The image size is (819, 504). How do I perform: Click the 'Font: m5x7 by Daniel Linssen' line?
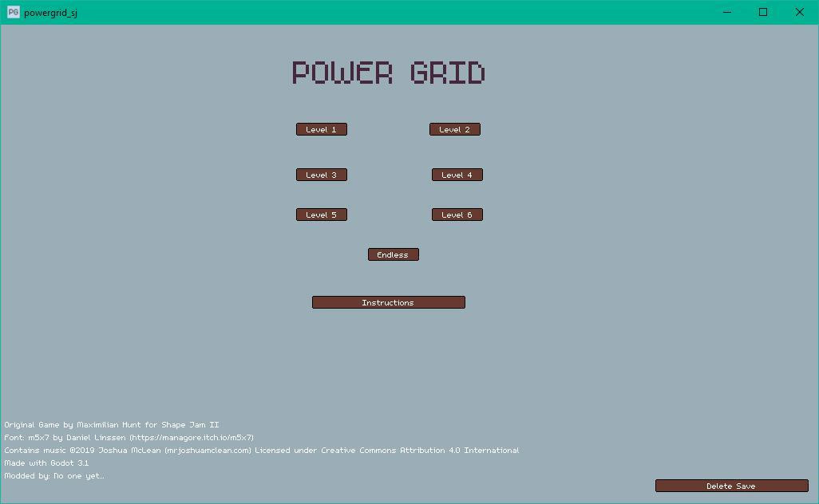[x=129, y=437]
